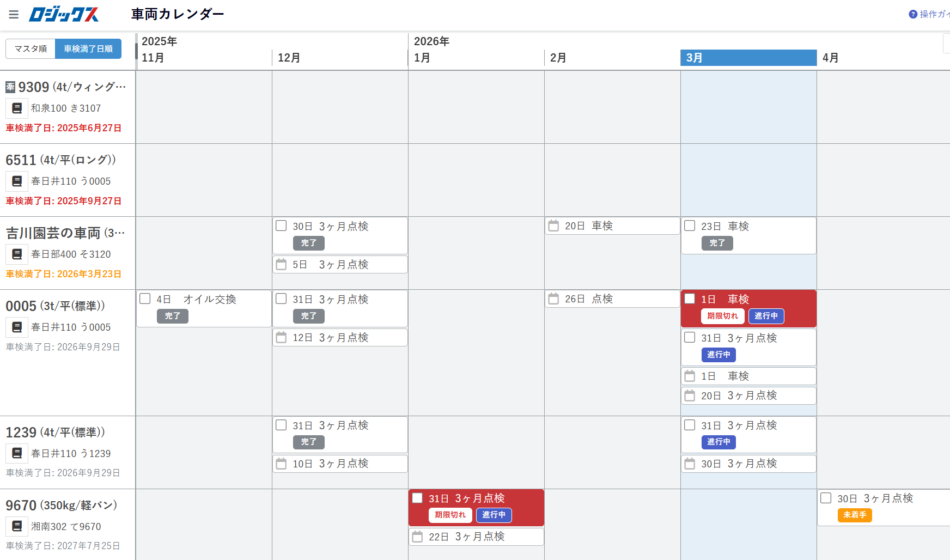Switch to マスタ順 sort tab
950x560 pixels.
(x=31, y=49)
